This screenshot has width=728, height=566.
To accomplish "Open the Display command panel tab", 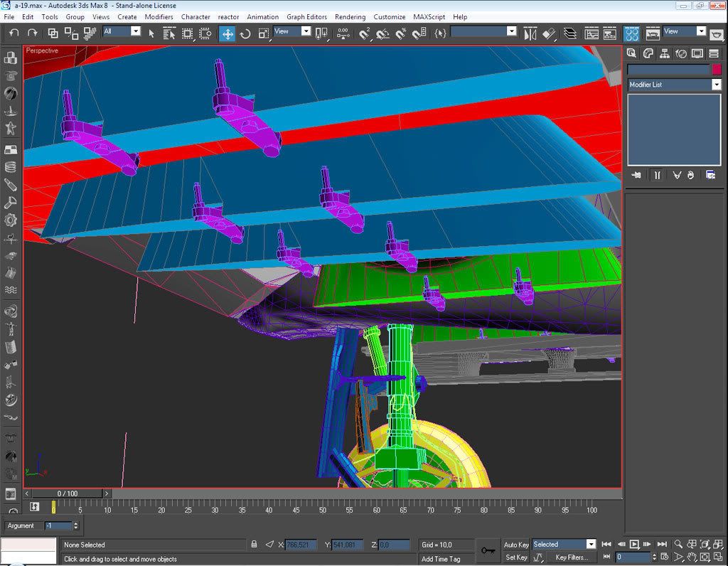I will (x=697, y=53).
